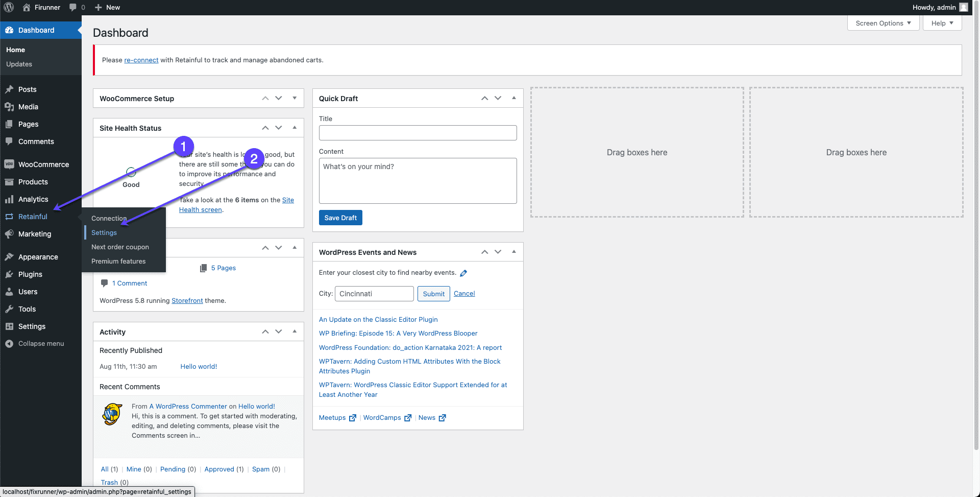Click the Tools wrench icon
This screenshot has width=980, height=497.
9,309
